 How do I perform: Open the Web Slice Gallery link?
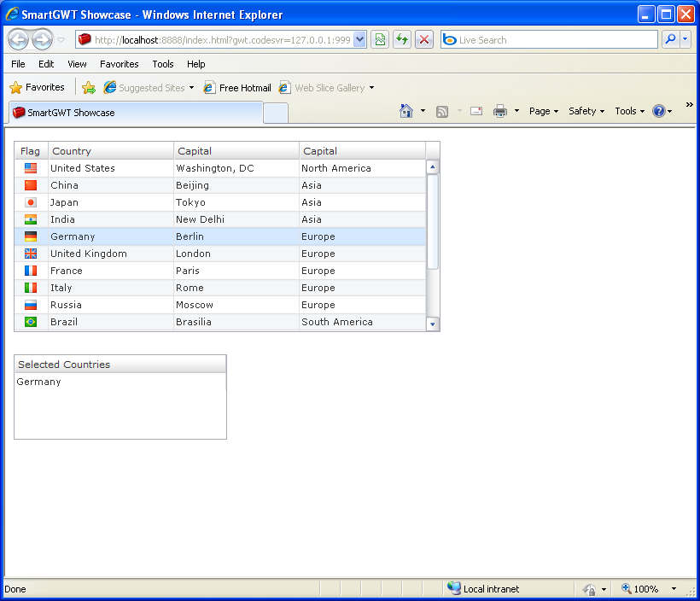point(327,88)
